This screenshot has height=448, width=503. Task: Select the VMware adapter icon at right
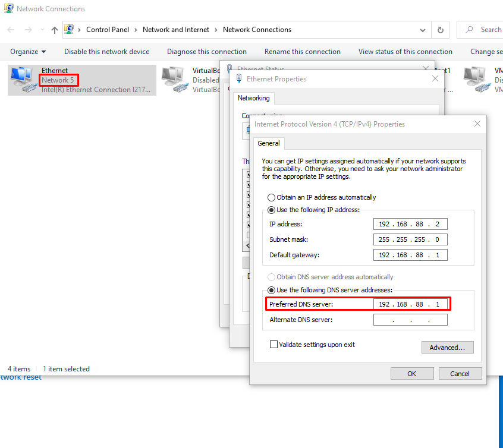[476, 80]
